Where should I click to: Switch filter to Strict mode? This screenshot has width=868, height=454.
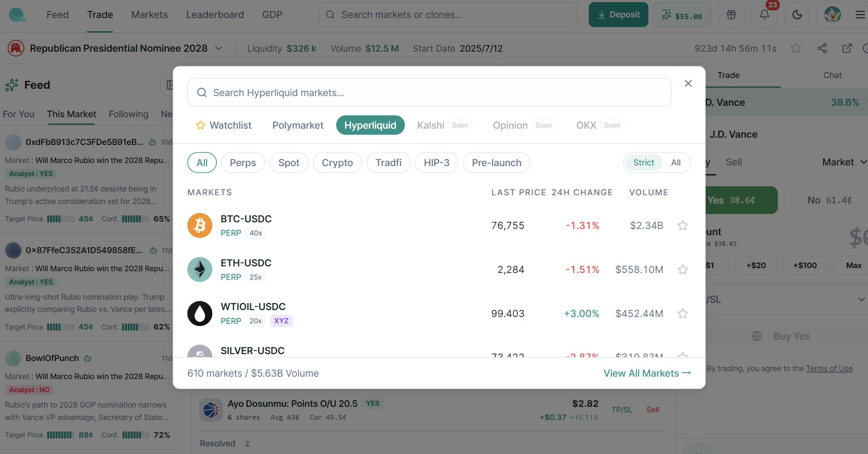pos(643,162)
